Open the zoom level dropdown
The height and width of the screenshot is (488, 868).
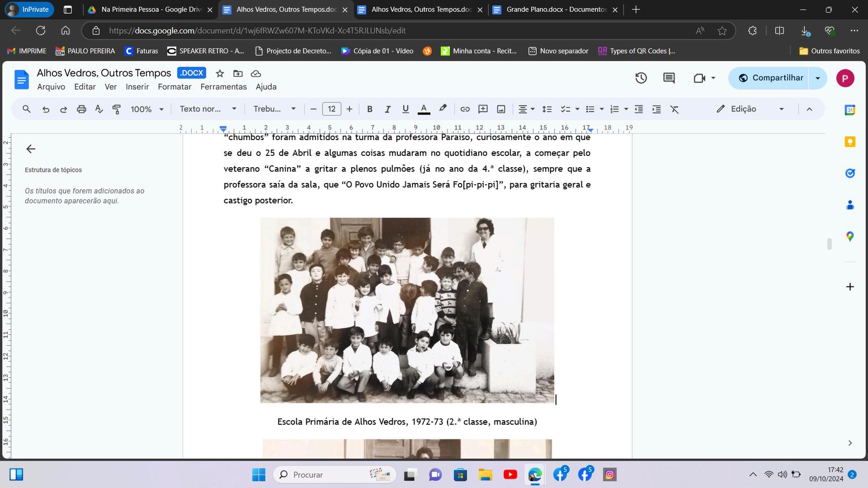(x=147, y=109)
